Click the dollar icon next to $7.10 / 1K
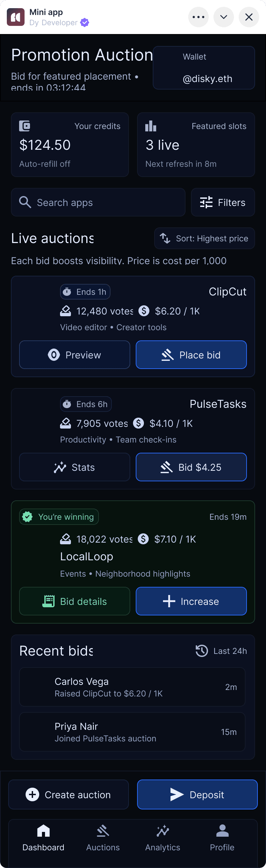This screenshot has height=868, width=266. click(144, 539)
